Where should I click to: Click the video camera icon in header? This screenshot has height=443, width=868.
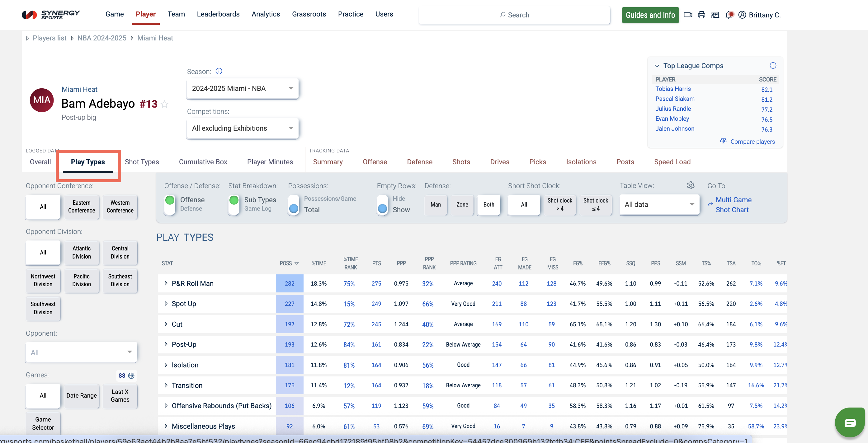click(687, 15)
